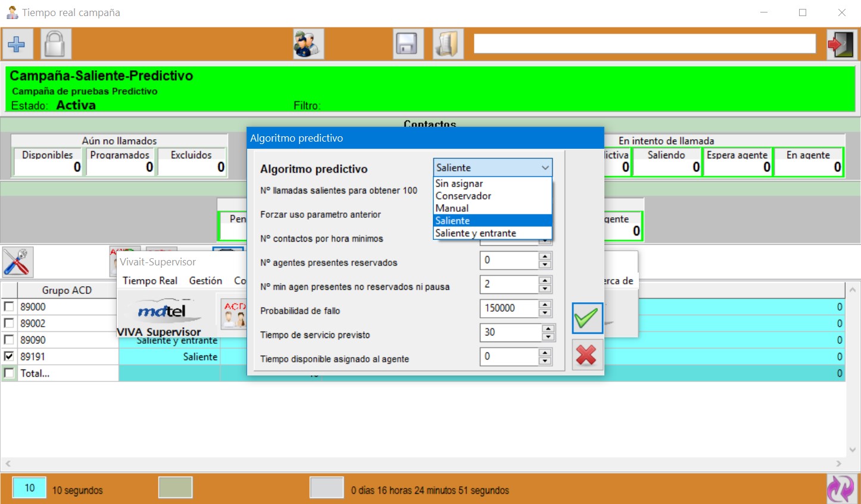Click the olive color box in status bar
Screen dimensions: 861x504
175,488
